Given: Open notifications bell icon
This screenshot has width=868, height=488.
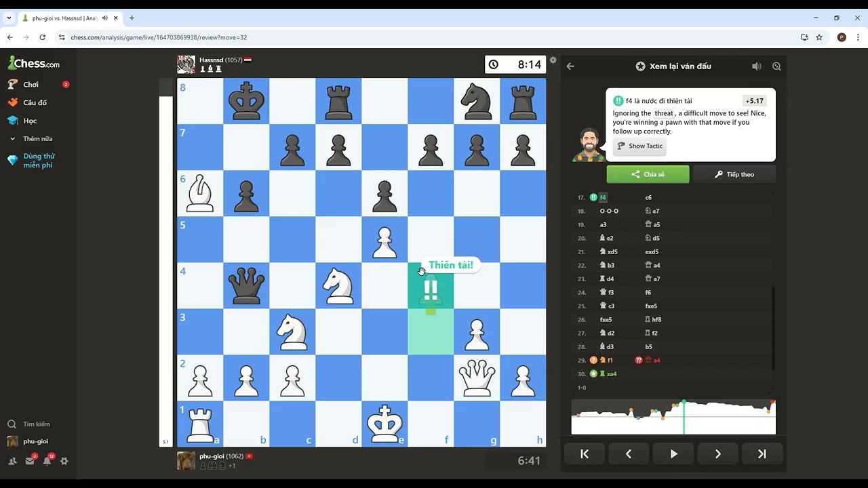Looking at the screenshot, I should (47, 461).
